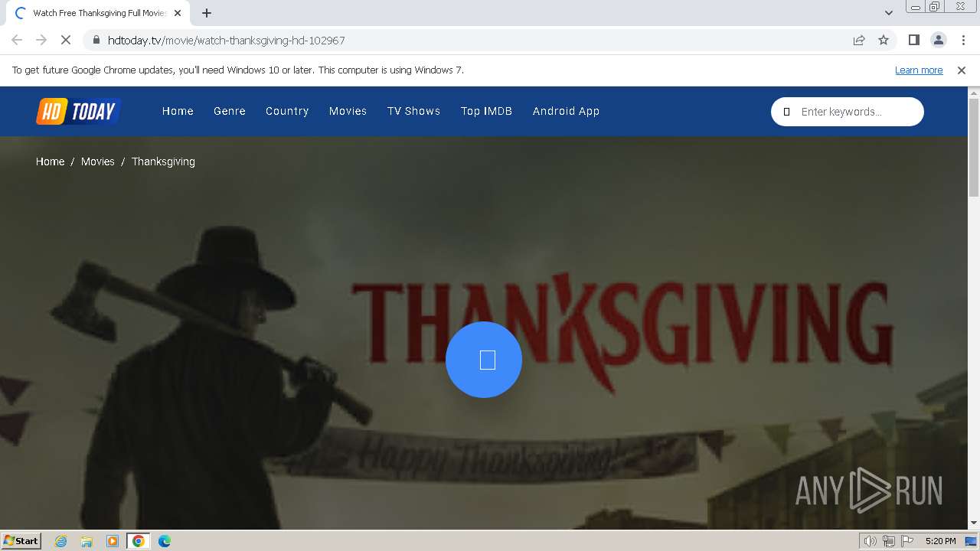The height and width of the screenshot is (551, 980).
Task: Open File Explorer from taskbar
Action: 87,541
